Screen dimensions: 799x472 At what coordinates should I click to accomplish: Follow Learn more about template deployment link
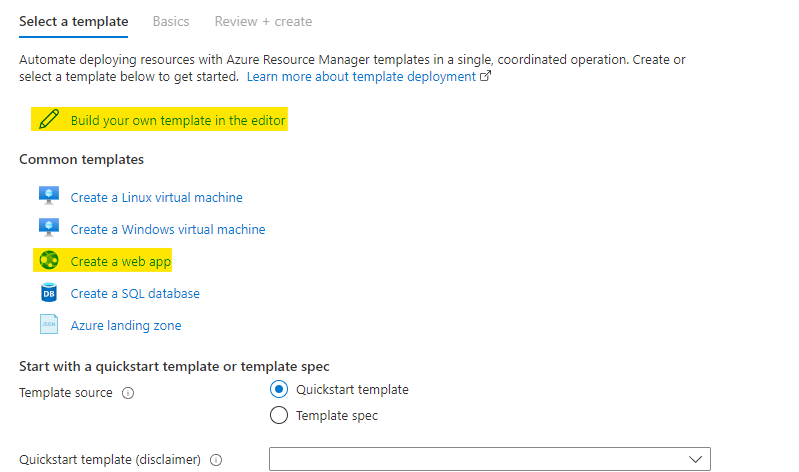click(x=362, y=77)
